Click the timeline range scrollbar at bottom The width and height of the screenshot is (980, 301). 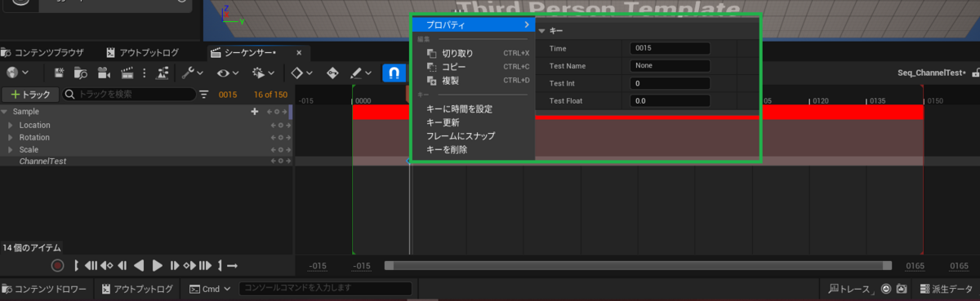pos(638,265)
